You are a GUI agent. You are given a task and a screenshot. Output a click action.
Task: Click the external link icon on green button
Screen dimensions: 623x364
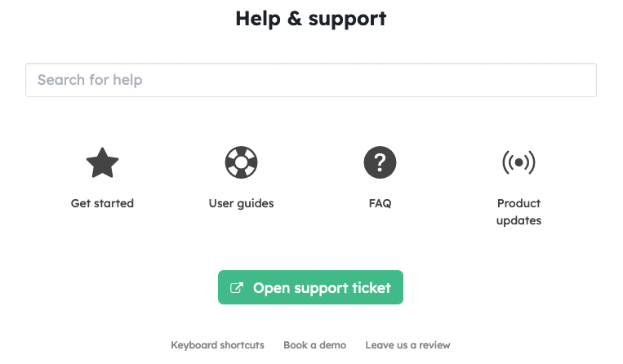coord(237,288)
